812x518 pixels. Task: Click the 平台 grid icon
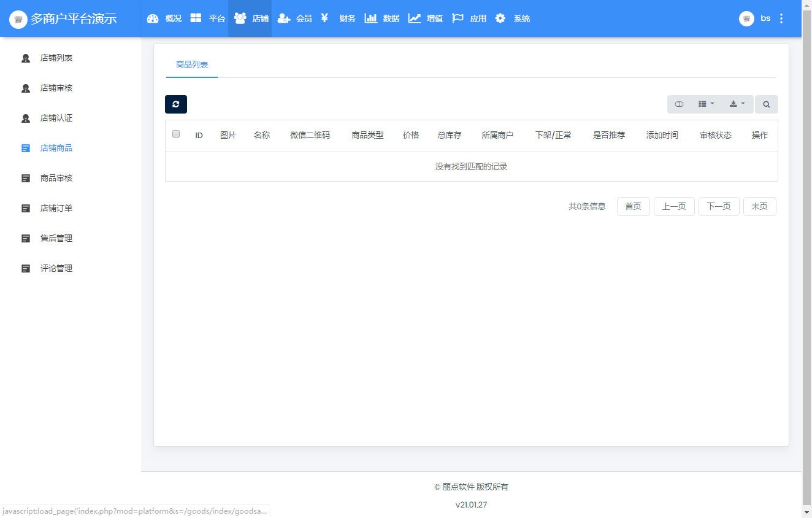coord(196,18)
